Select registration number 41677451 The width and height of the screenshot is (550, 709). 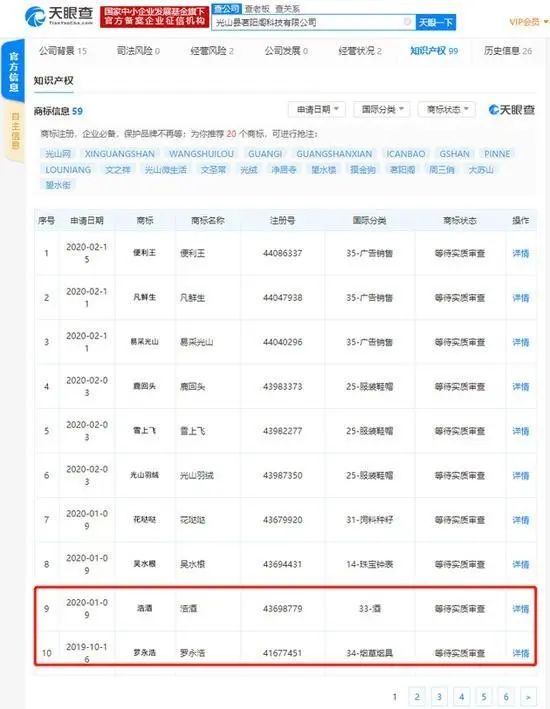coord(283,653)
